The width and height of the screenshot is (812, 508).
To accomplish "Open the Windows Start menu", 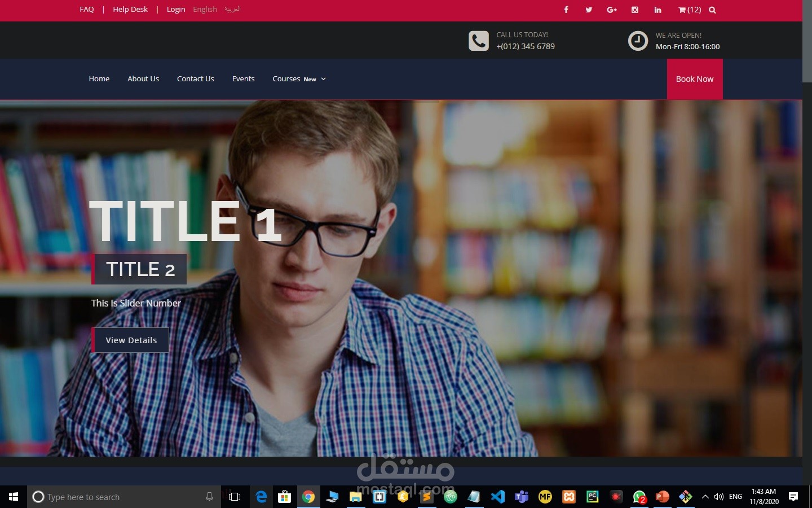I will click(x=14, y=497).
